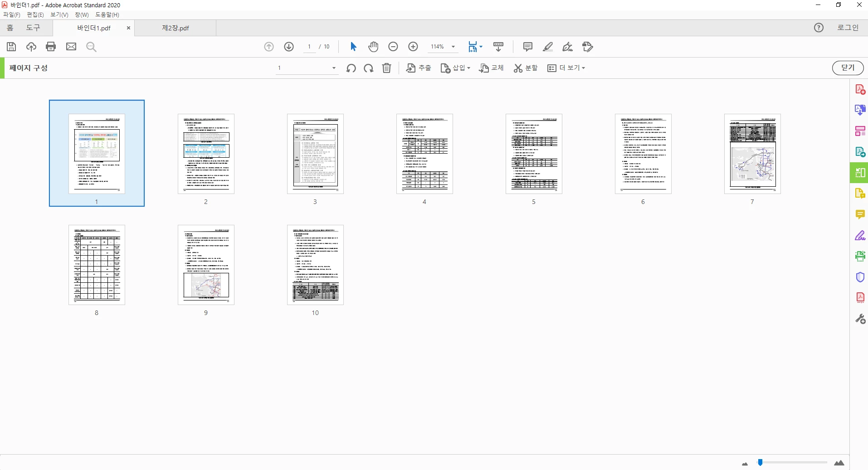868x470 pixels.
Task: Open the 창(W) menu
Action: coord(82,15)
